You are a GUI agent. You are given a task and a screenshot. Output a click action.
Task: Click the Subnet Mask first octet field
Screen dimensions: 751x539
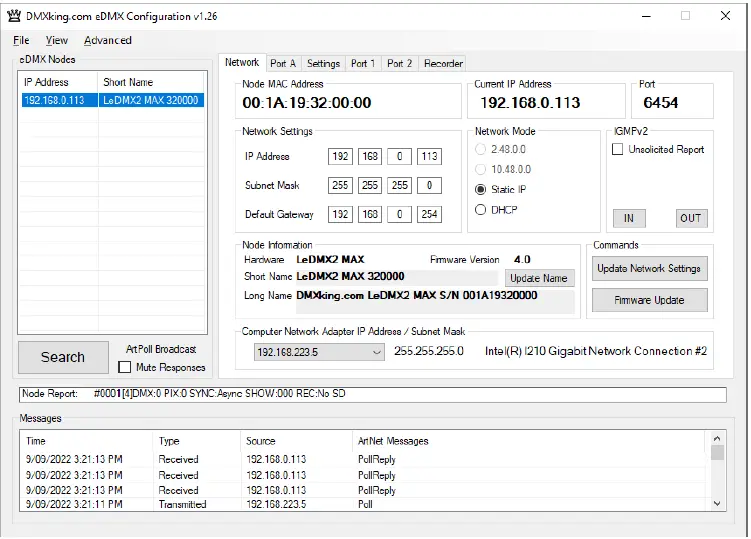click(x=340, y=185)
